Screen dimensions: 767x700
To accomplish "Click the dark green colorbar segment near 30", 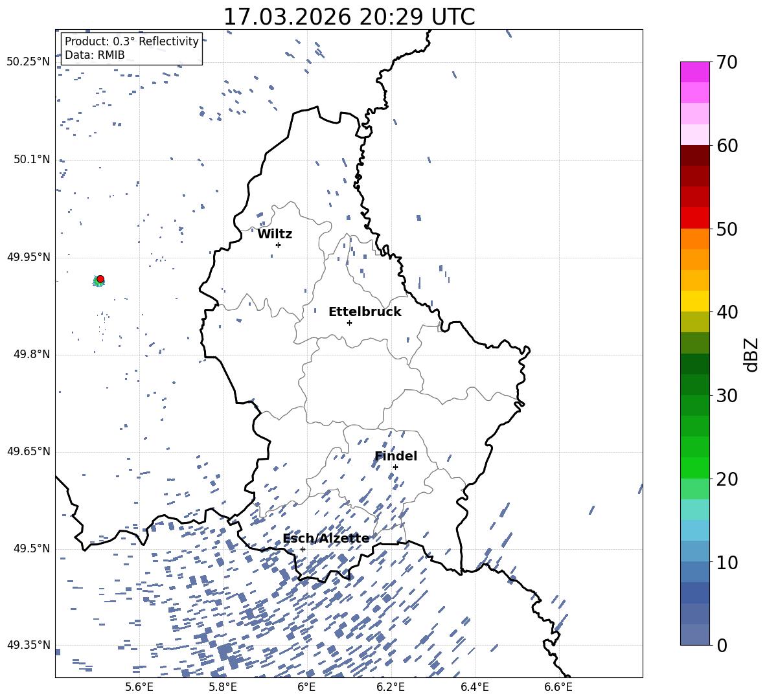I will coord(695,385).
